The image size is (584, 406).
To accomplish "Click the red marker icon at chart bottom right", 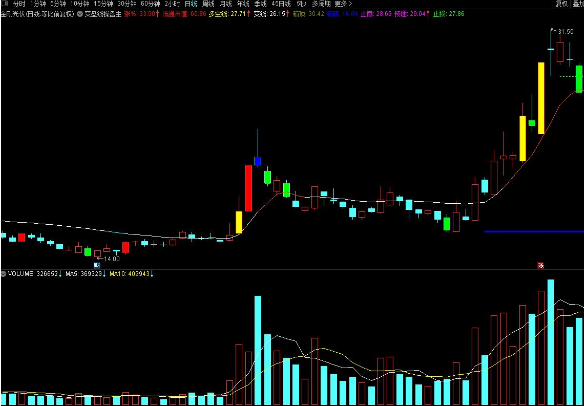I will pos(540,265).
